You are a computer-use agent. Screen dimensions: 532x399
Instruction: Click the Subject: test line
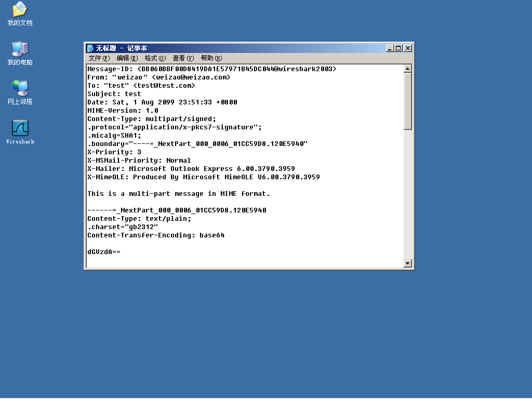114,94
